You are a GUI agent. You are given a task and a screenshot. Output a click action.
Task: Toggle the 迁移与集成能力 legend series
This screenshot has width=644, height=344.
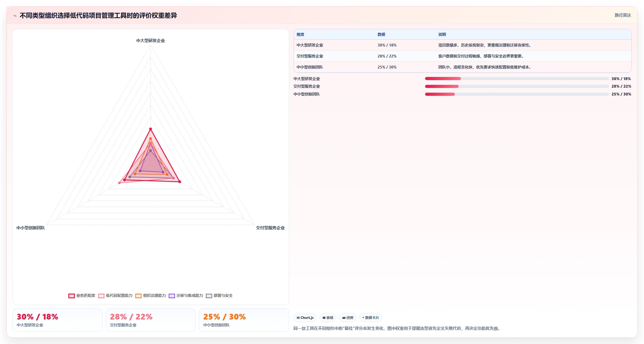(x=186, y=296)
